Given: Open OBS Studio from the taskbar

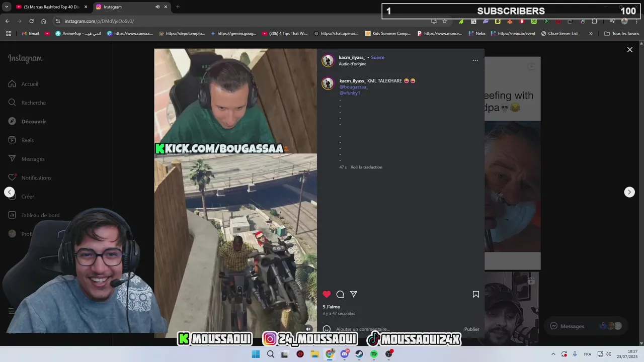Looking at the screenshot, I should click(x=389, y=354).
